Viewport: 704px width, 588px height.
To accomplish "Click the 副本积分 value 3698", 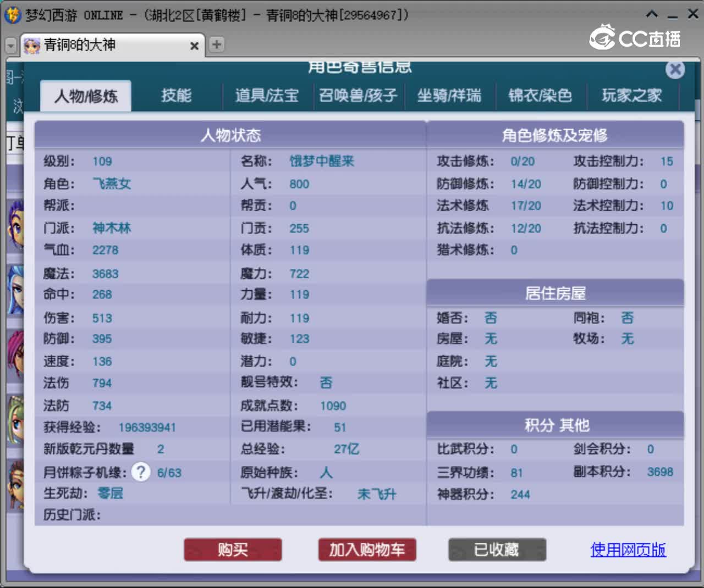I will click(660, 472).
